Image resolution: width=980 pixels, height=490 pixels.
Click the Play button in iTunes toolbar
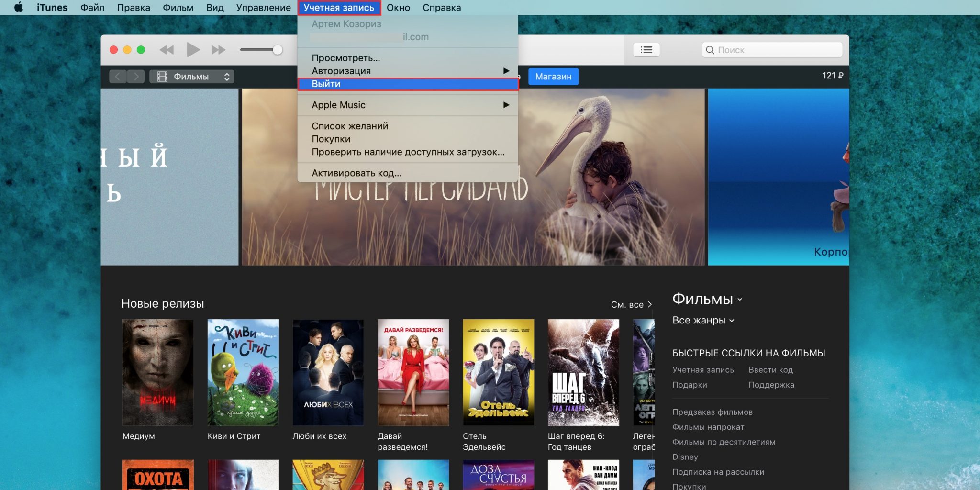pyautogui.click(x=193, y=50)
